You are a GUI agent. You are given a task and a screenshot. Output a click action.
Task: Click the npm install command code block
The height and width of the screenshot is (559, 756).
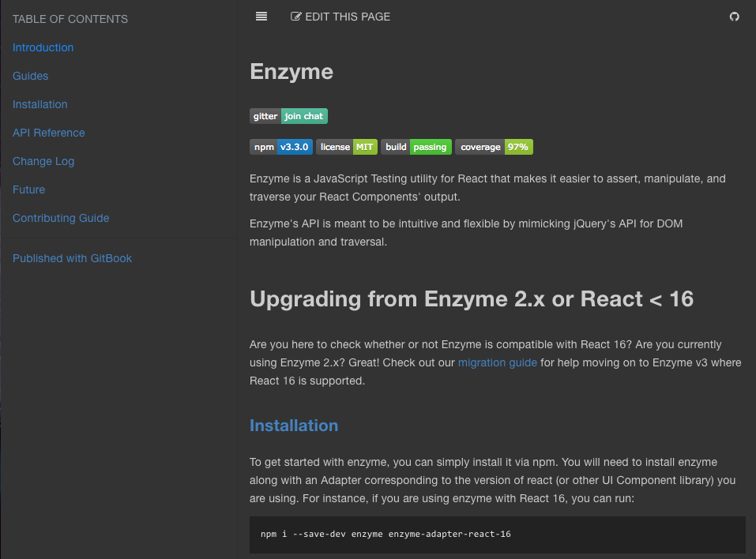[498, 535]
